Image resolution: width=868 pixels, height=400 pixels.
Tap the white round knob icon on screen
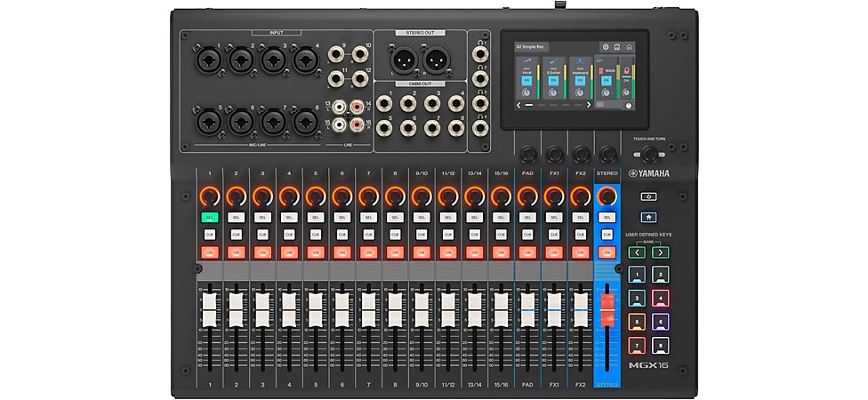(x=628, y=106)
